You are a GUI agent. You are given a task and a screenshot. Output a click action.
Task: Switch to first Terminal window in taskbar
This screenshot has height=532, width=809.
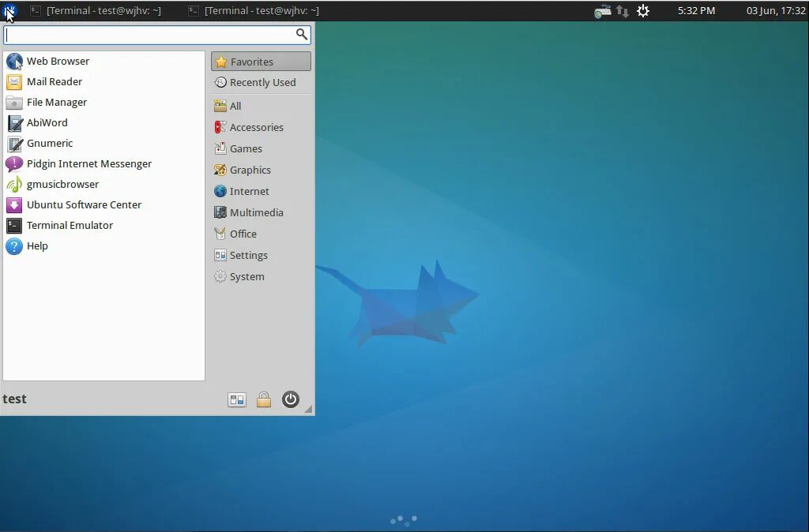(x=96, y=10)
